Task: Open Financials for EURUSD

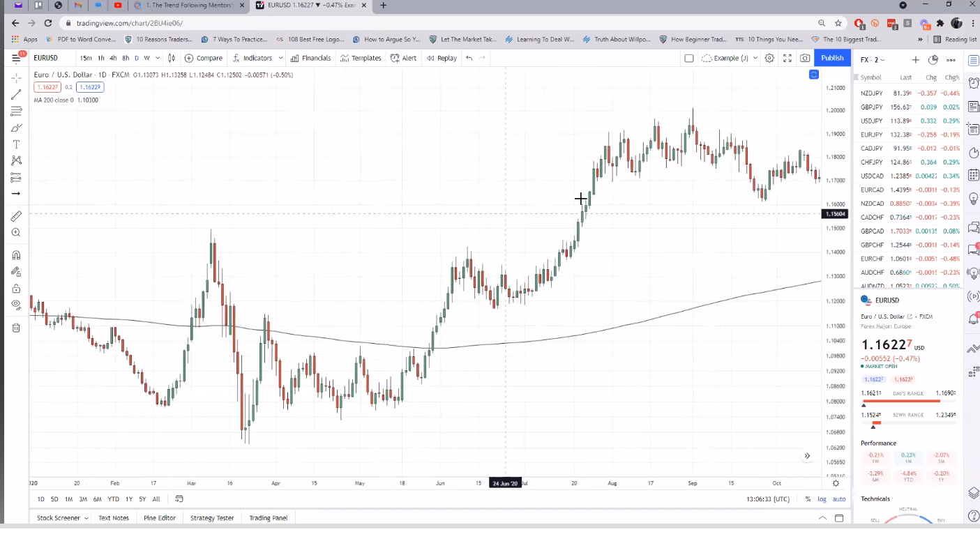Action: click(x=311, y=58)
